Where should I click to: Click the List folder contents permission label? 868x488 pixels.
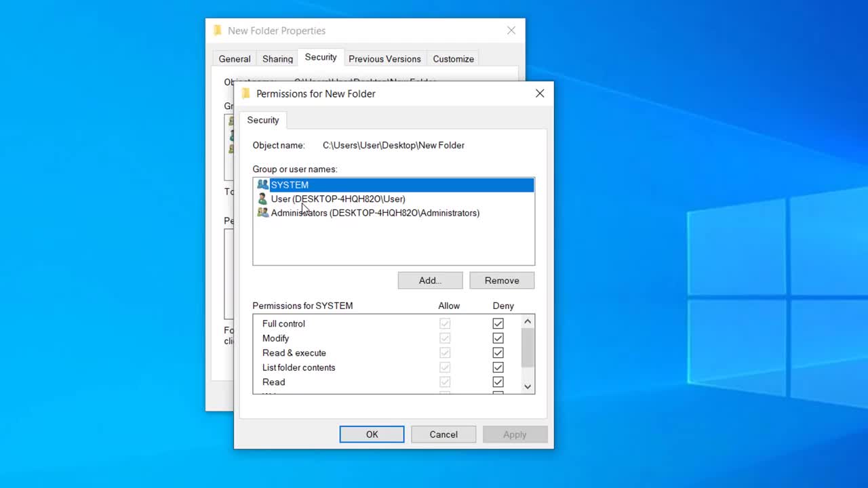[x=299, y=367]
